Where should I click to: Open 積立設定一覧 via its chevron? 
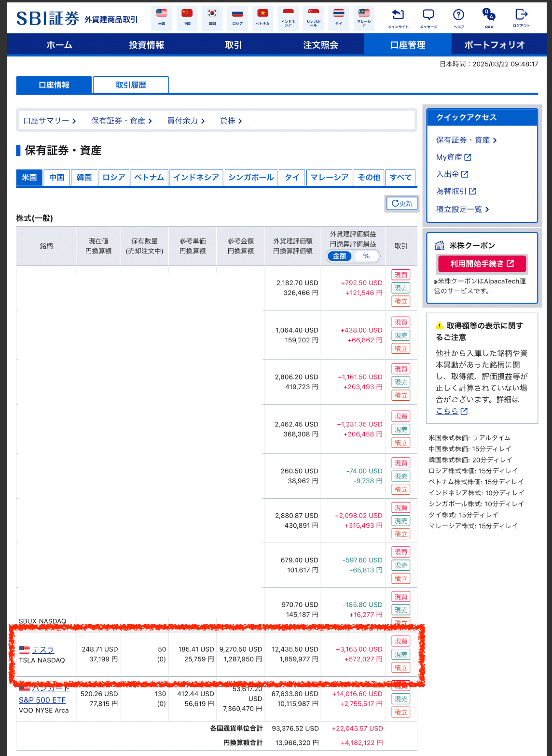click(x=487, y=209)
